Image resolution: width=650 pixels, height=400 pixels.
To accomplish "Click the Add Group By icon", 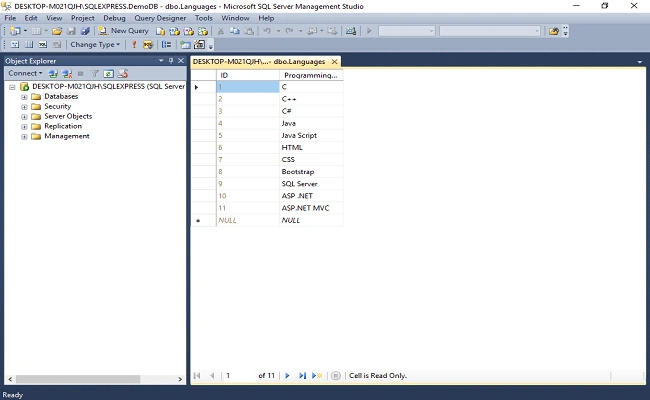I will pyautogui.click(x=166, y=44).
